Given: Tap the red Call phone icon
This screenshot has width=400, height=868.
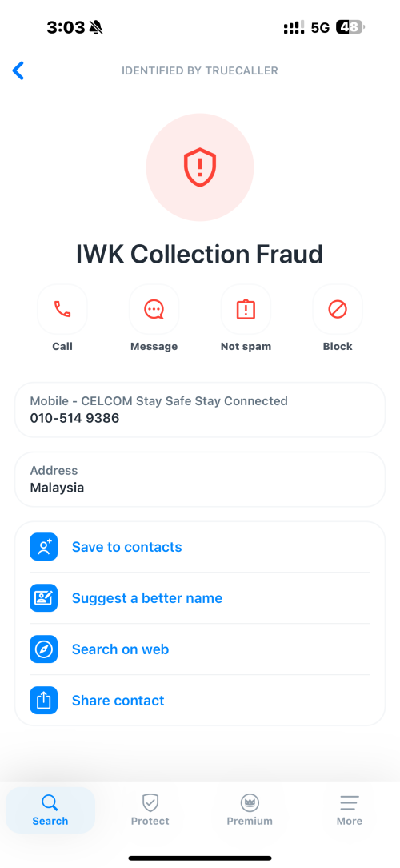Looking at the screenshot, I should point(62,309).
